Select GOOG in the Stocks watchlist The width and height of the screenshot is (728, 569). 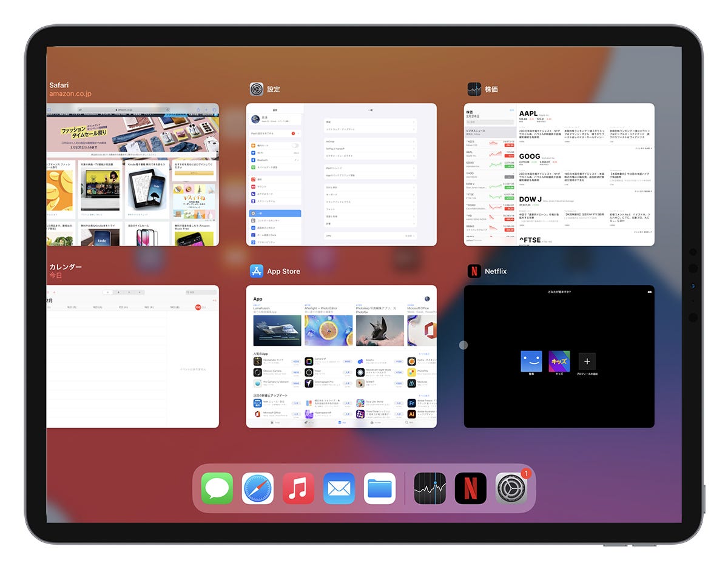click(x=490, y=164)
